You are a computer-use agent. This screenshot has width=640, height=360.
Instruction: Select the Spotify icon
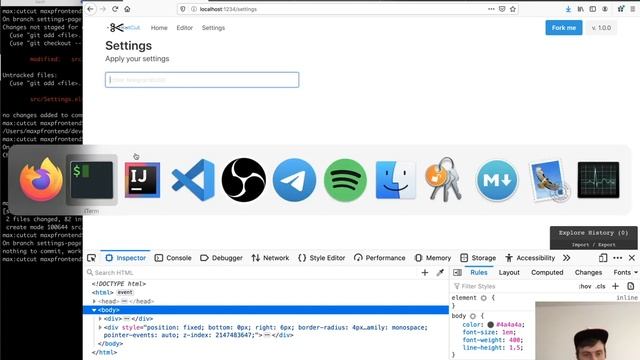(345, 180)
